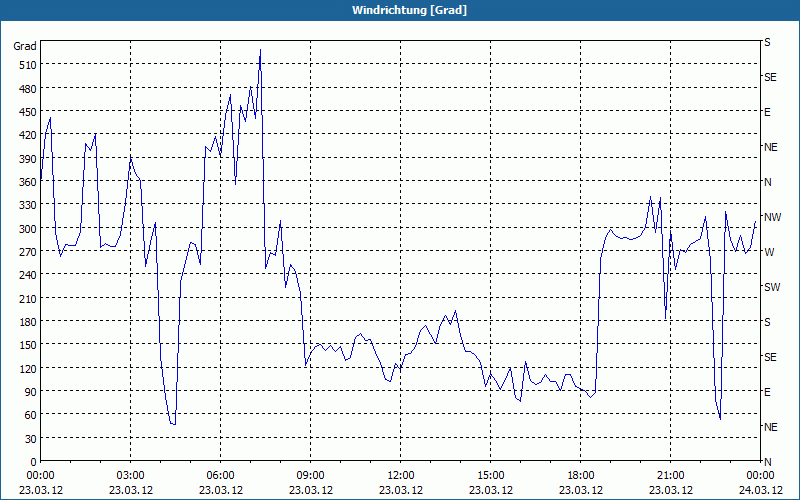Click the W compass label at right
The height and width of the screenshot is (500, 800).
click(x=769, y=252)
